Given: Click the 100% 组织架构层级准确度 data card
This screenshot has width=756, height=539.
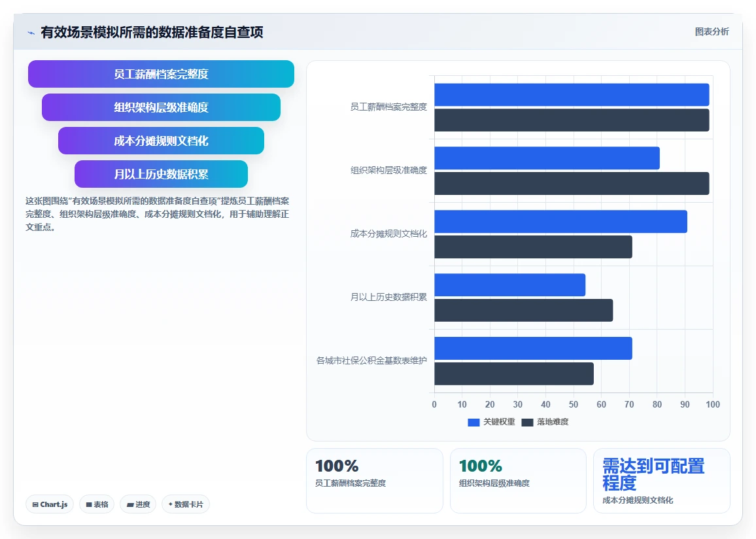Looking at the screenshot, I should click(519, 481).
